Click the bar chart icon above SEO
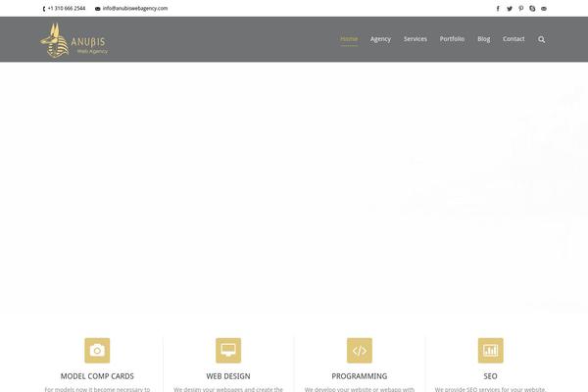The image size is (588, 392). (491, 351)
